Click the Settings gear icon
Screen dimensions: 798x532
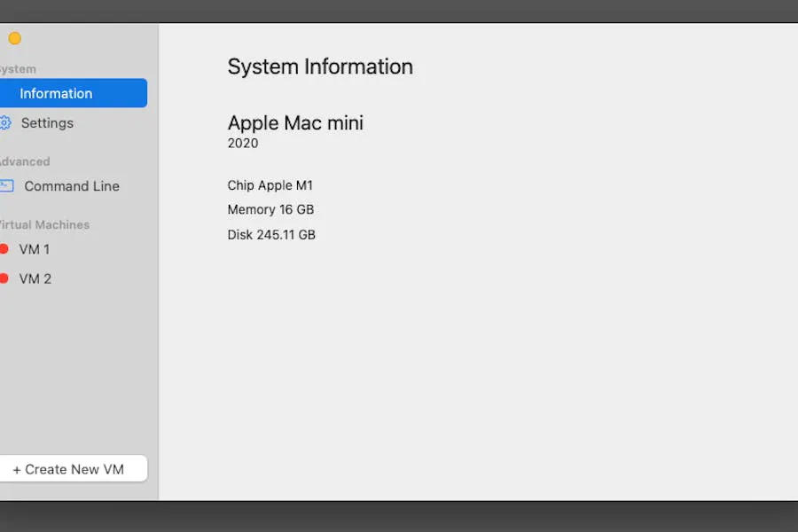4,123
